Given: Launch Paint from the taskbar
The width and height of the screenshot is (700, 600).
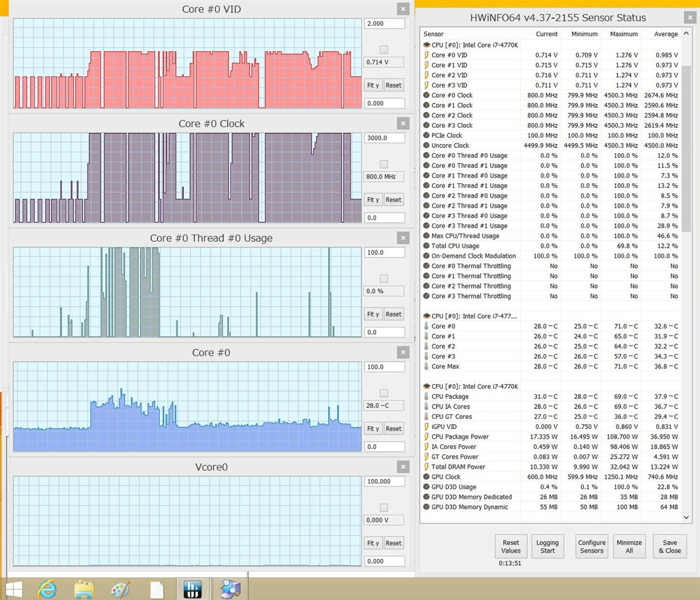Looking at the screenshot, I should (120, 589).
